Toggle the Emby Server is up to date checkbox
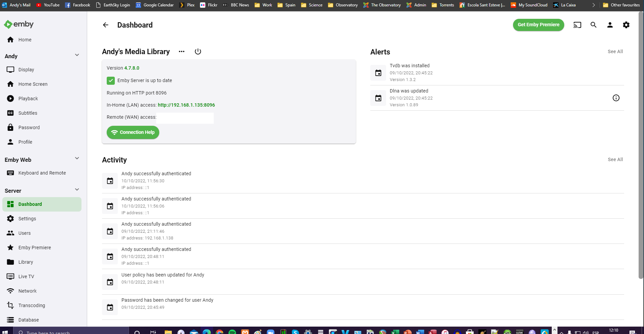The height and width of the screenshot is (334, 644). [x=111, y=81]
